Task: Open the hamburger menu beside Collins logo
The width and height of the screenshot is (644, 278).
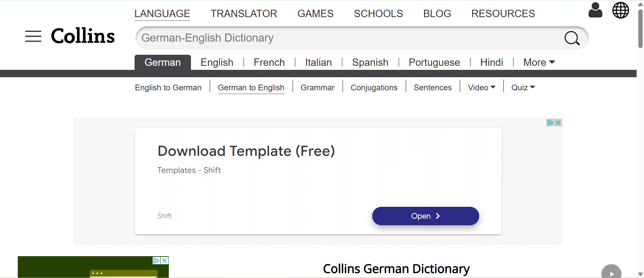Action: tap(33, 36)
